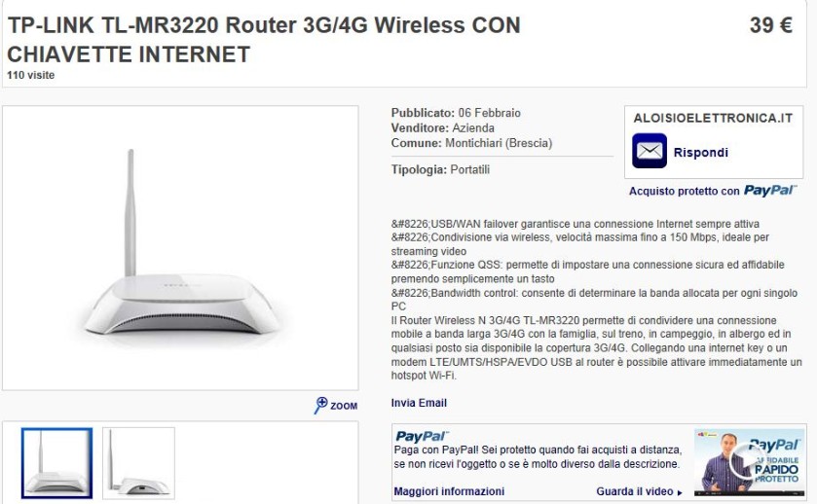Screen dimensions: 817x504
Task: Open the ZOOM link under image
Action: point(344,406)
